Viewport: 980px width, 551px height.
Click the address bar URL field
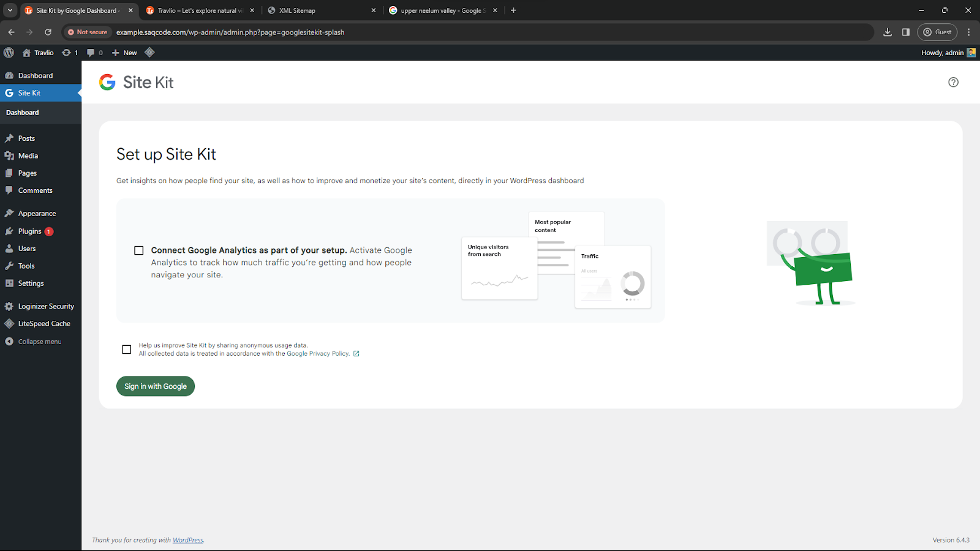tap(468, 32)
